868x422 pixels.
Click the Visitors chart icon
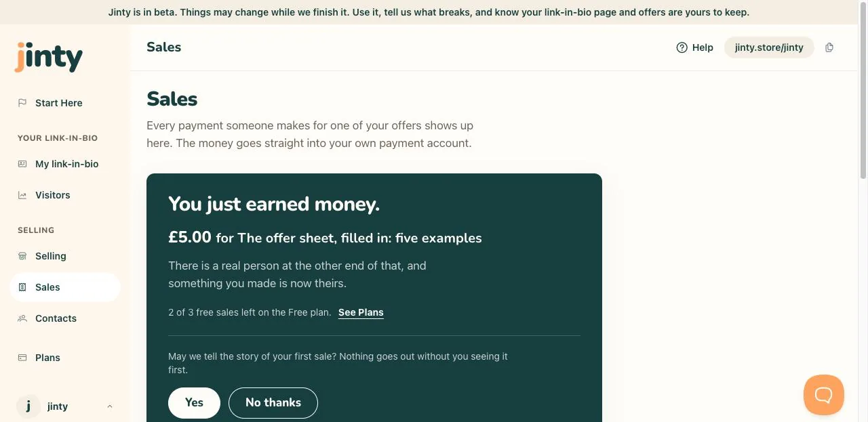tap(22, 195)
